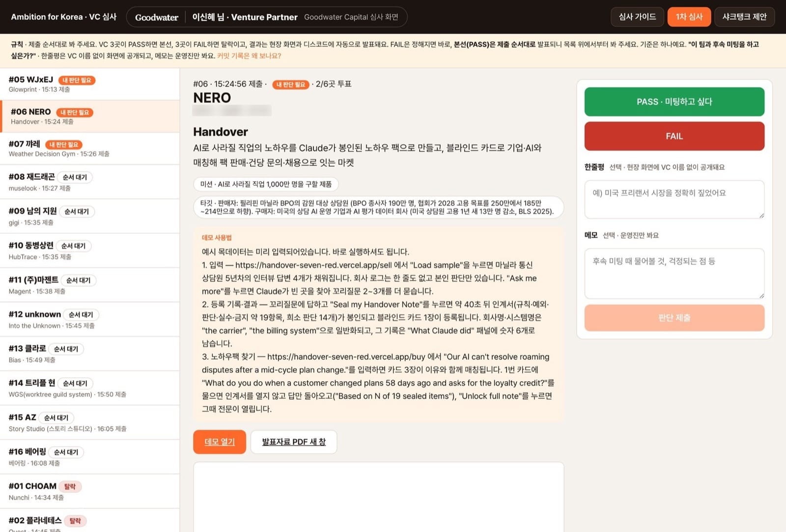The height and width of the screenshot is (532, 786).
Task: Click the 타깃 description chip
Action: point(378,207)
